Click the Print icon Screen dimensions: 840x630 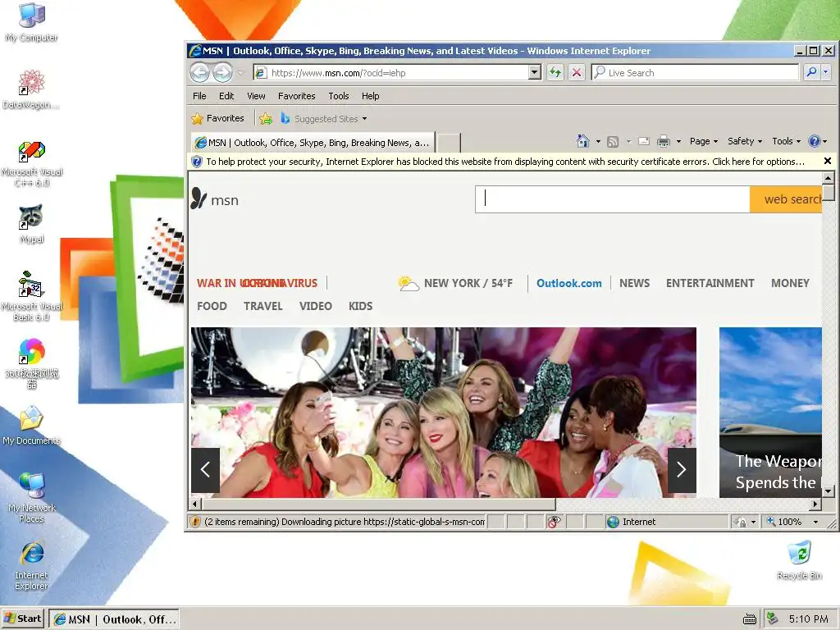[663, 141]
